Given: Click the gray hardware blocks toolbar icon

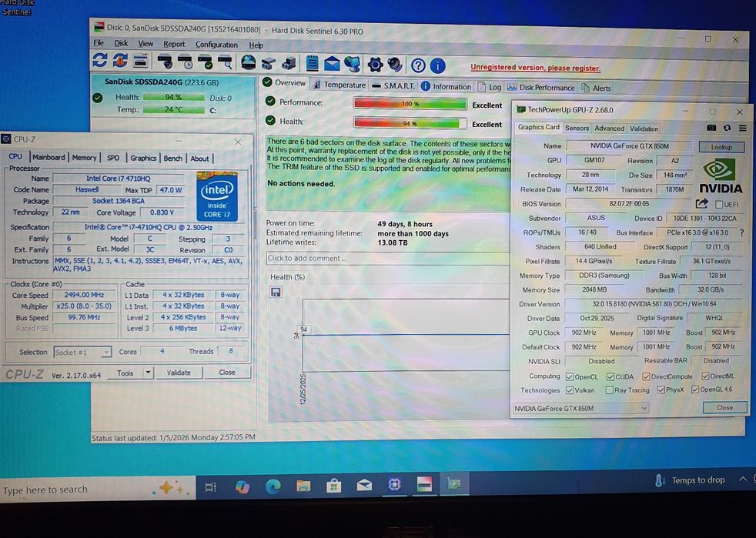Looking at the screenshot, I should point(268,63).
